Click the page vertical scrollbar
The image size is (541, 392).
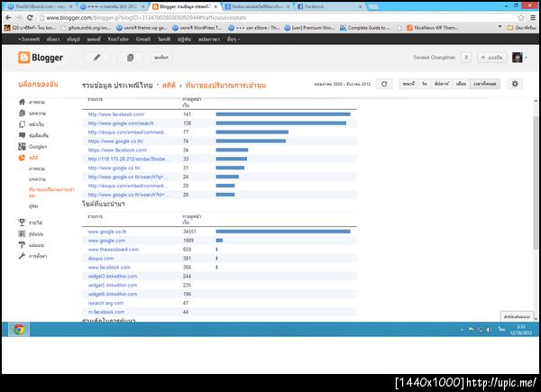536,183
